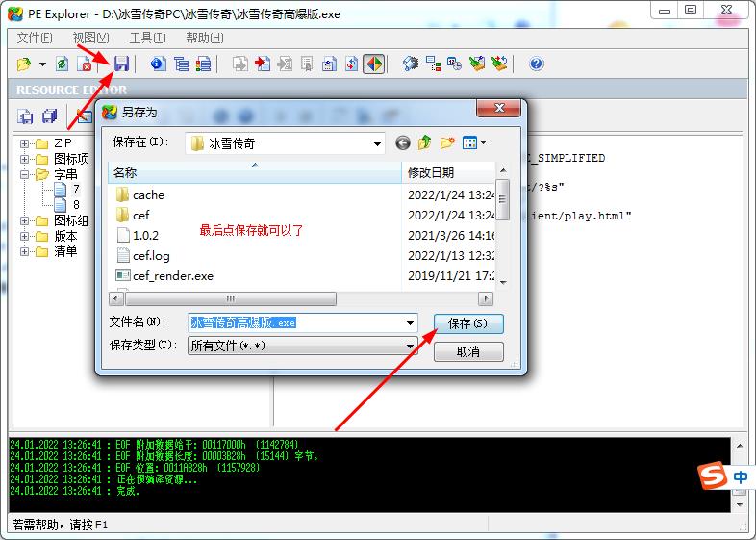Image resolution: width=756 pixels, height=540 pixels.
Task: Go up one folder level in dialog
Action: (x=425, y=142)
